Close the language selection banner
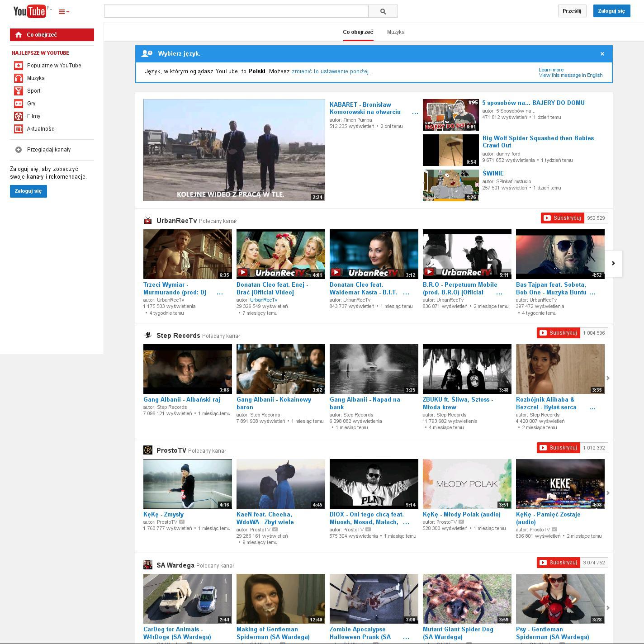The height and width of the screenshot is (644, 644). pyautogui.click(x=602, y=54)
